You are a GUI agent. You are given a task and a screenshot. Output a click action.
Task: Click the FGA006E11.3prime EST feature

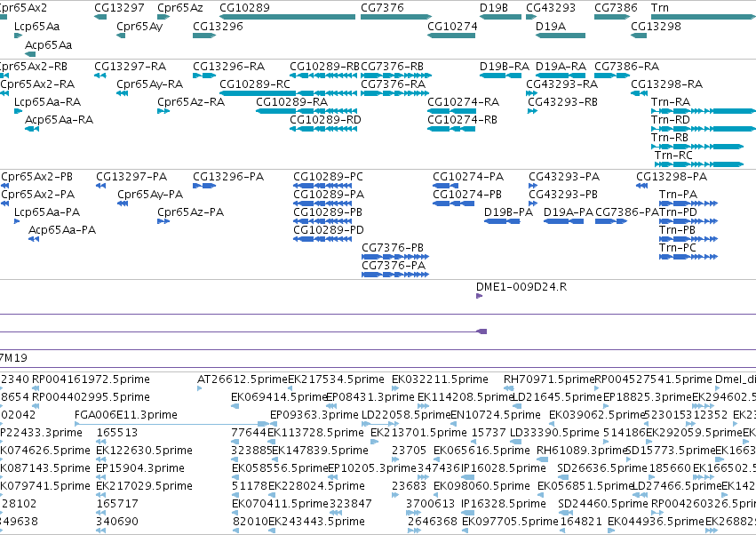(172, 424)
